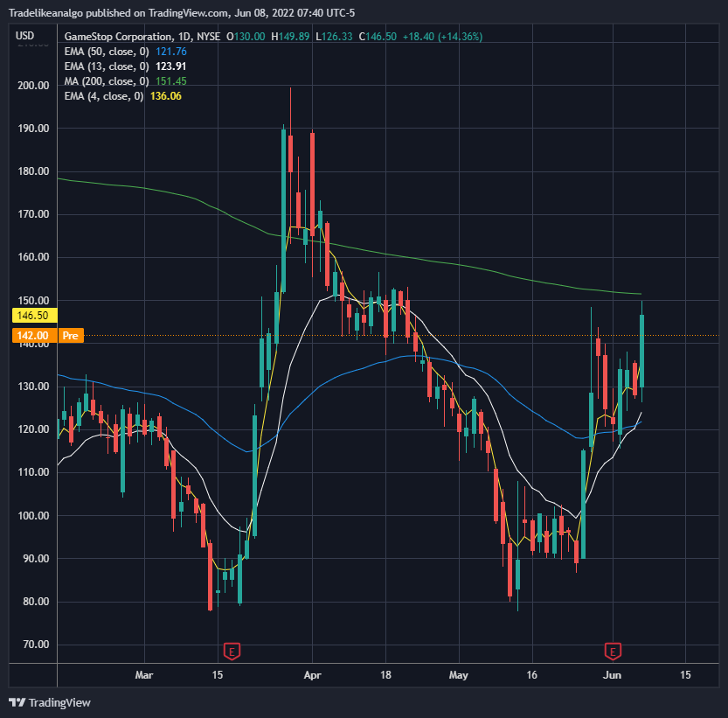The height and width of the screenshot is (718, 728).
Task: Click the Jun label on the time axis
Action: tap(612, 675)
